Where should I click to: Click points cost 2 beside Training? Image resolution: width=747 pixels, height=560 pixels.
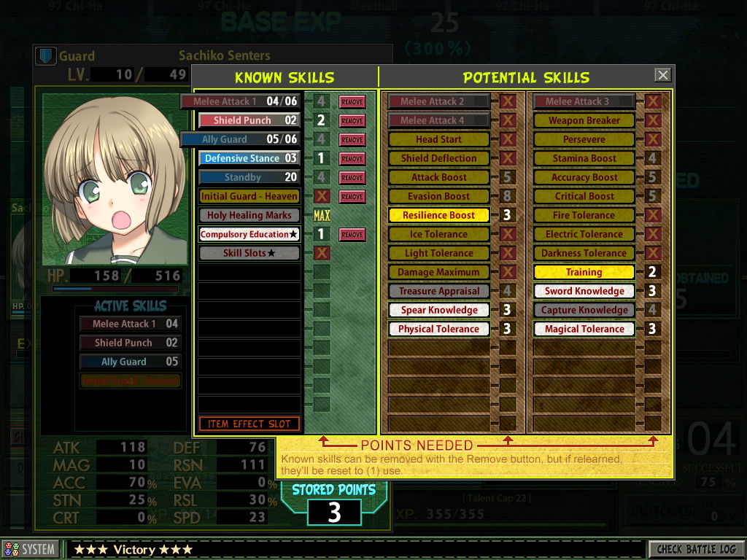point(653,272)
